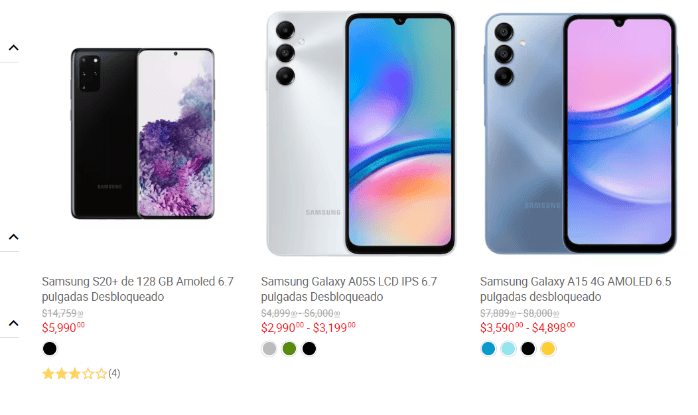The height and width of the screenshot is (415, 698).
Task: Pick black color for Galaxy A15
Action: (528, 349)
